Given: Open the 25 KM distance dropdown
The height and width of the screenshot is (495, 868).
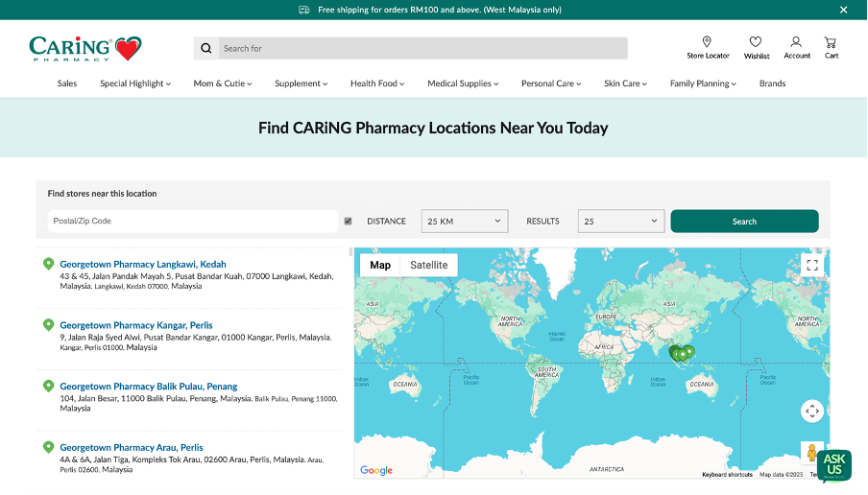Looking at the screenshot, I should [465, 222].
